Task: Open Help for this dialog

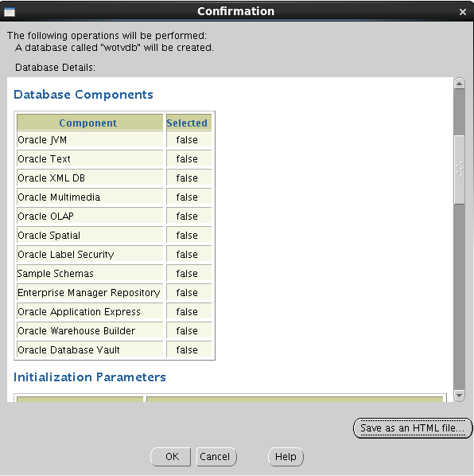Action: (x=286, y=457)
